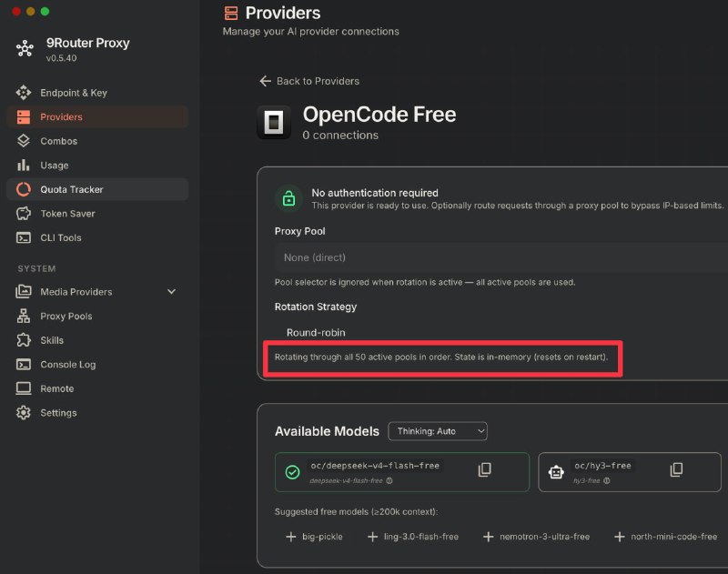This screenshot has width=728, height=574.
Task: Select the Round-robin rotation strategy
Action: coord(316,333)
